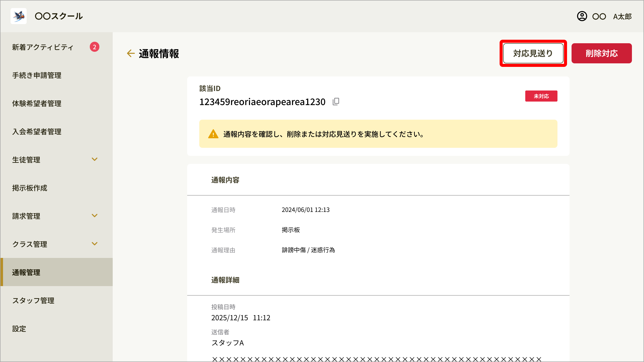Viewport: 644px width, 362px height.
Task: Click the red 削除対応 button
Action: (x=601, y=53)
